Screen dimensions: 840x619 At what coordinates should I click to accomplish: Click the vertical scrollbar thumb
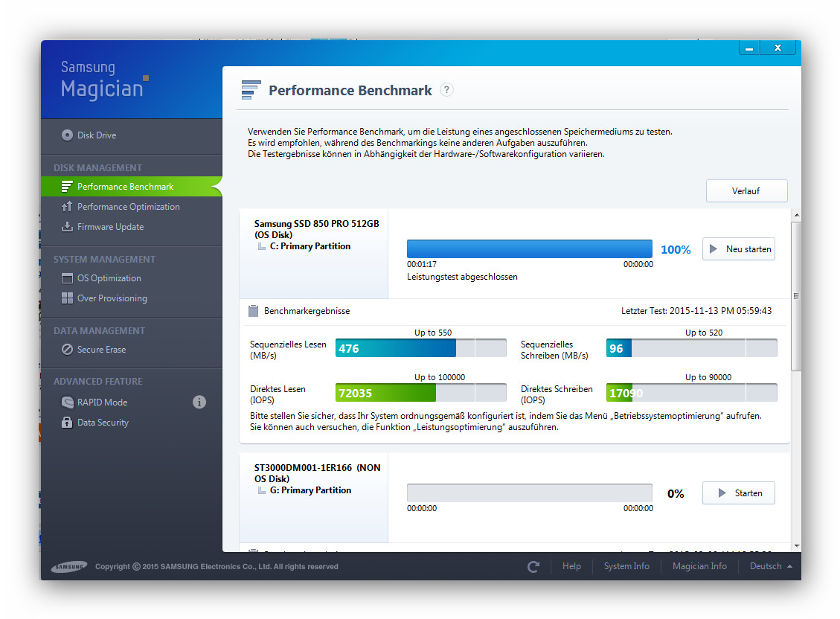point(796,296)
